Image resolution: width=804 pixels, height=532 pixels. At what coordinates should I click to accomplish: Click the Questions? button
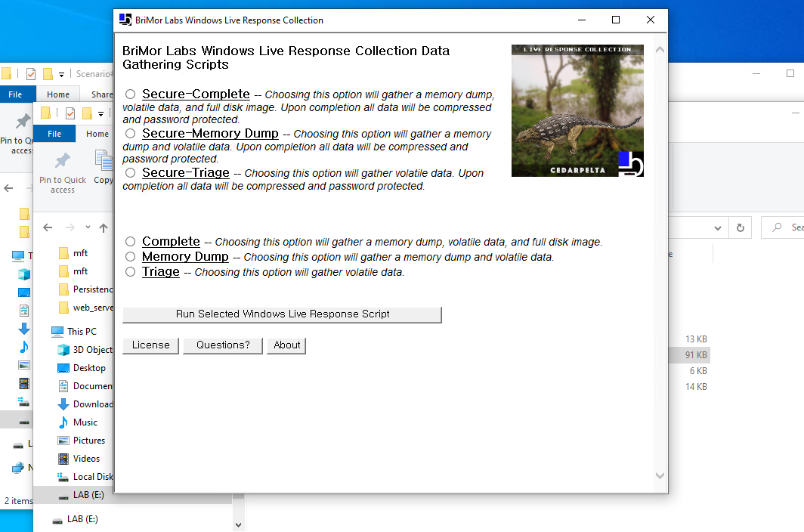coord(223,345)
